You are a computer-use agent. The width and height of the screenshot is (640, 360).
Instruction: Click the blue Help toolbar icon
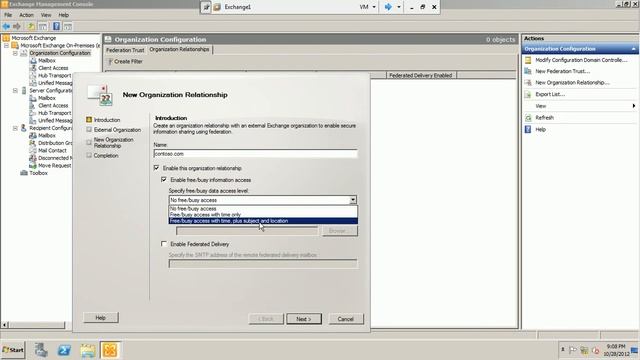pos(56,27)
